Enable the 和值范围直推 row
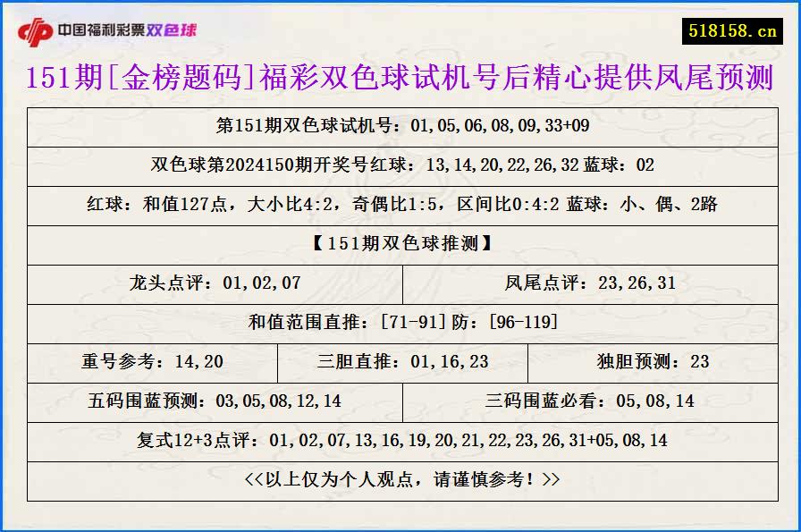The width and height of the screenshot is (801, 532). click(400, 323)
